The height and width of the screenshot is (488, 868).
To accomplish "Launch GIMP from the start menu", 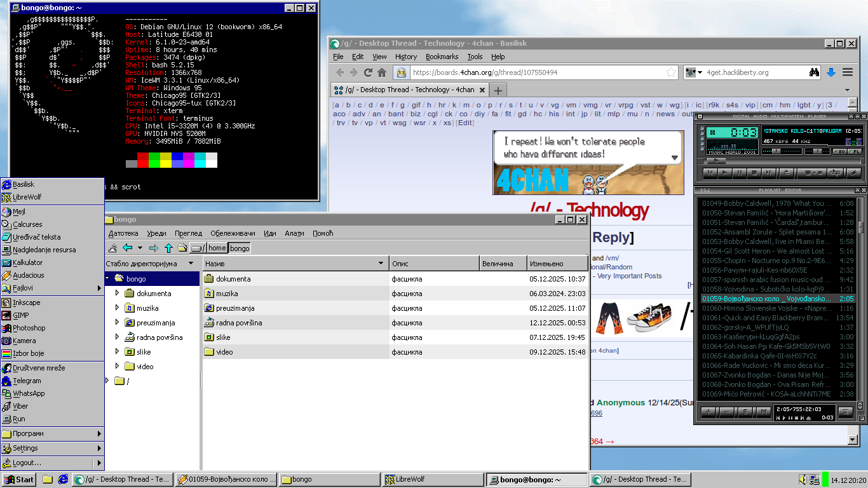I will [x=52, y=315].
